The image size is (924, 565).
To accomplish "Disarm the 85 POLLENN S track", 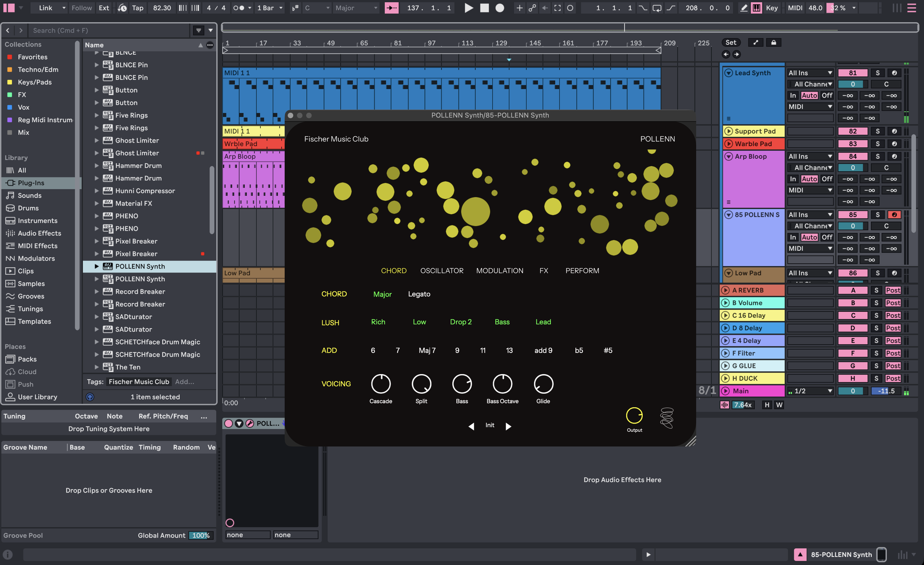I will [x=894, y=215].
